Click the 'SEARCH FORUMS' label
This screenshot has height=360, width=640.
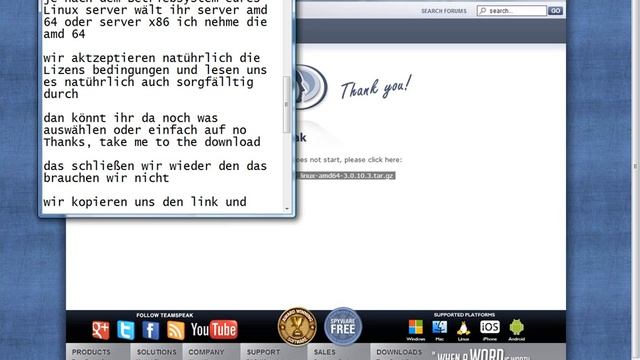tap(444, 11)
